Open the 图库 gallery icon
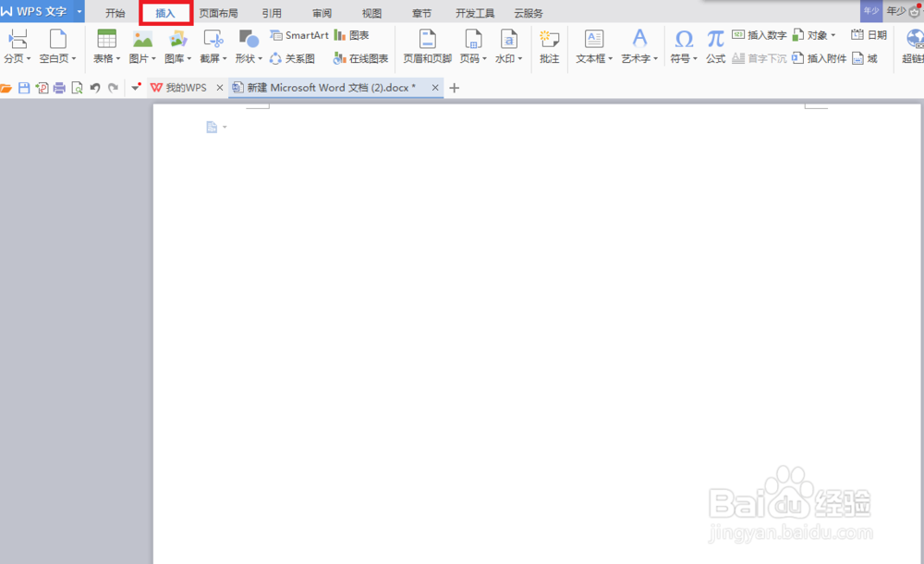This screenshot has height=564, width=924. [178, 39]
